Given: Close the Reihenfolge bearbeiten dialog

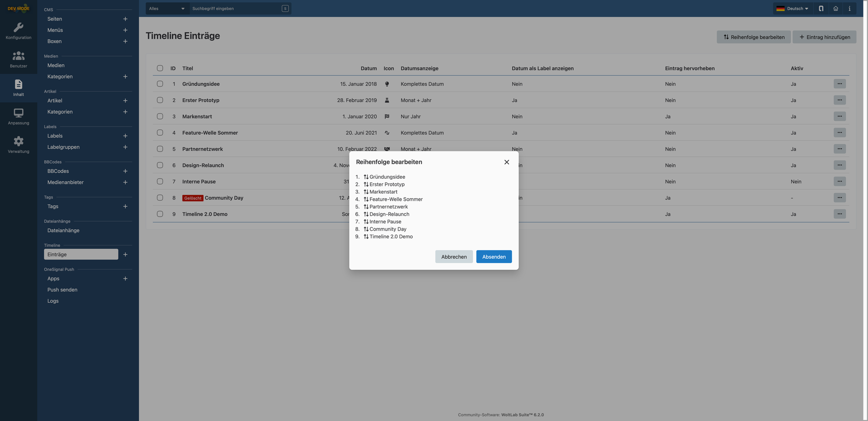Looking at the screenshot, I should click(506, 162).
